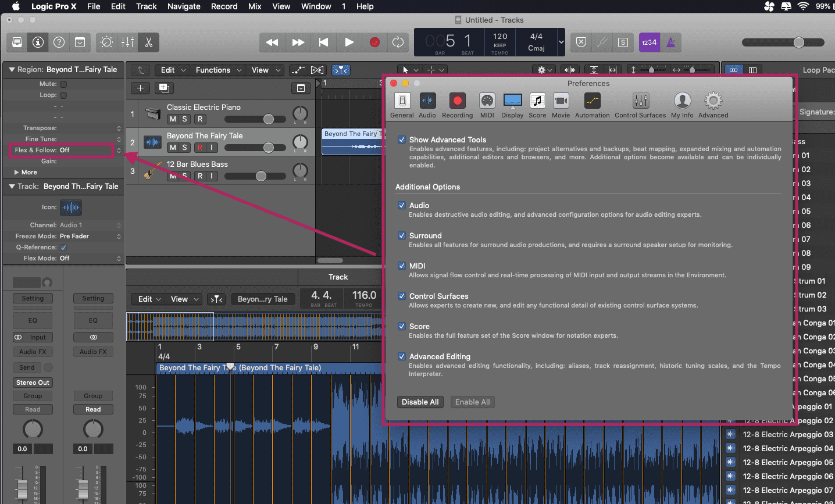Mute the Beyond The Fairy Tale track
The image size is (835, 504).
pos(173,148)
